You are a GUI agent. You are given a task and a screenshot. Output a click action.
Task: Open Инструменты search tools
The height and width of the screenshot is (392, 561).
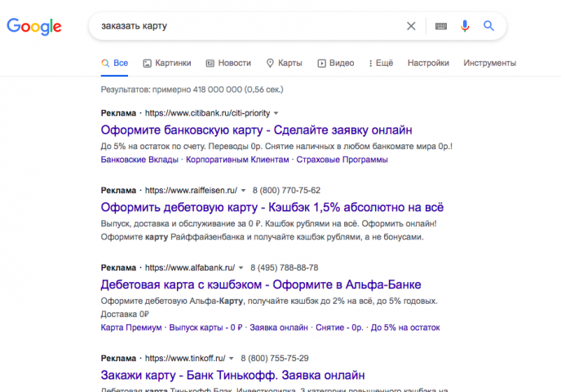(490, 63)
